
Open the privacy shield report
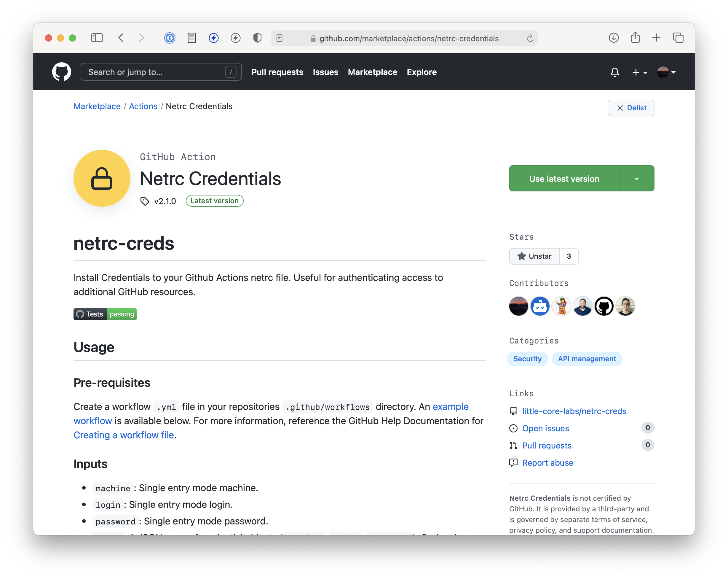257,38
